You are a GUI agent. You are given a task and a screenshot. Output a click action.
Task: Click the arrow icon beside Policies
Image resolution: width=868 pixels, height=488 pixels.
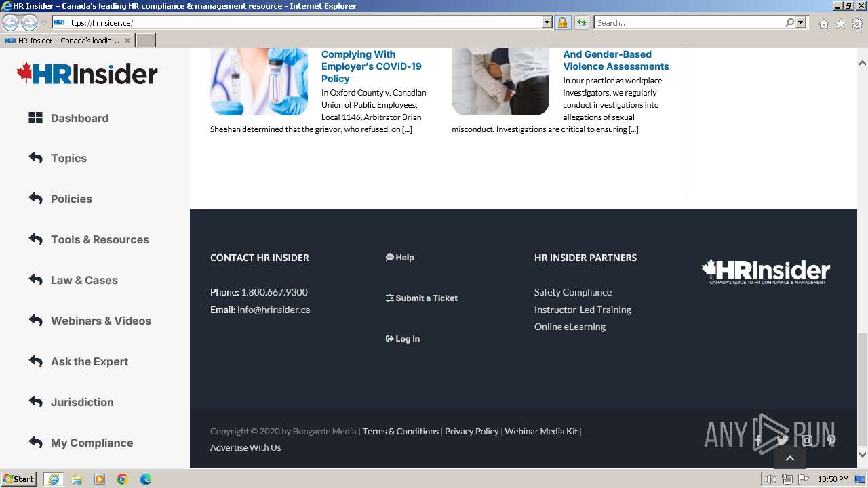pyautogui.click(x=35, y=199)
